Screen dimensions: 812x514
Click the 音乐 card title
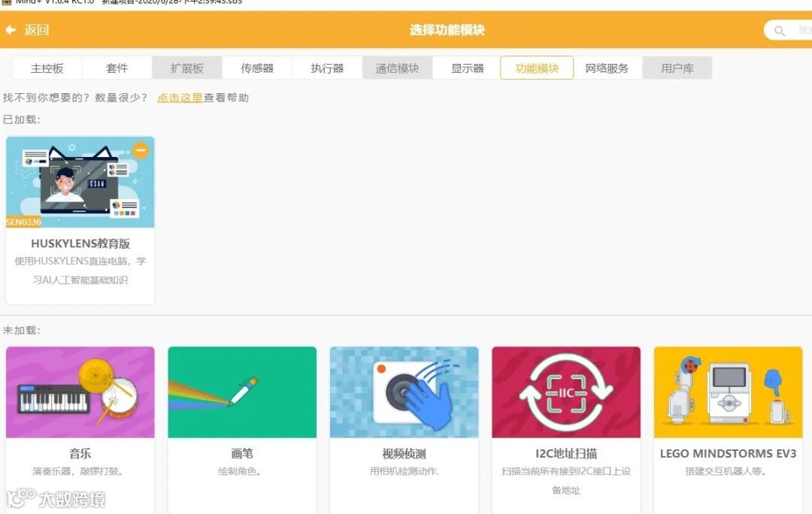80,453
